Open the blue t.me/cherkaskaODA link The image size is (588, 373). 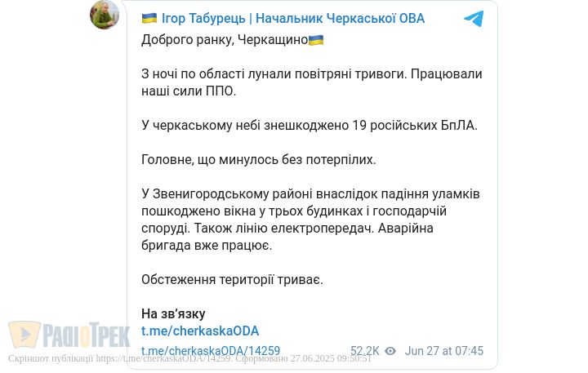(x=200, y=331)
